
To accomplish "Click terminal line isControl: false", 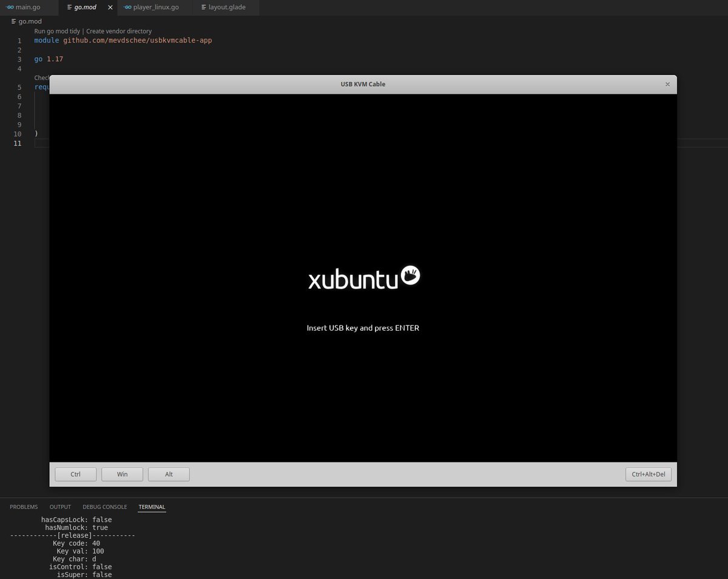I will coord(80,567).
